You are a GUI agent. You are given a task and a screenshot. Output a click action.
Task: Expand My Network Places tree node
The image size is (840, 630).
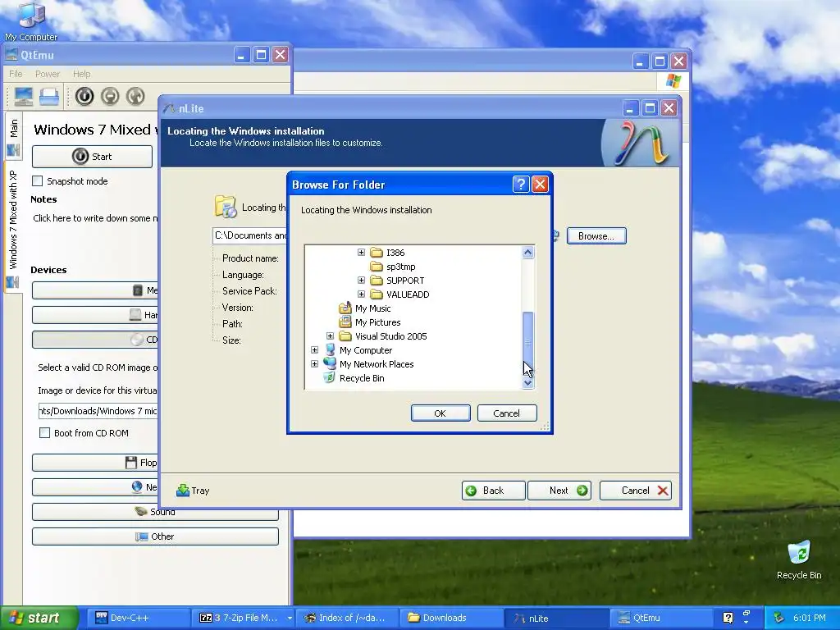coord(314,363)
